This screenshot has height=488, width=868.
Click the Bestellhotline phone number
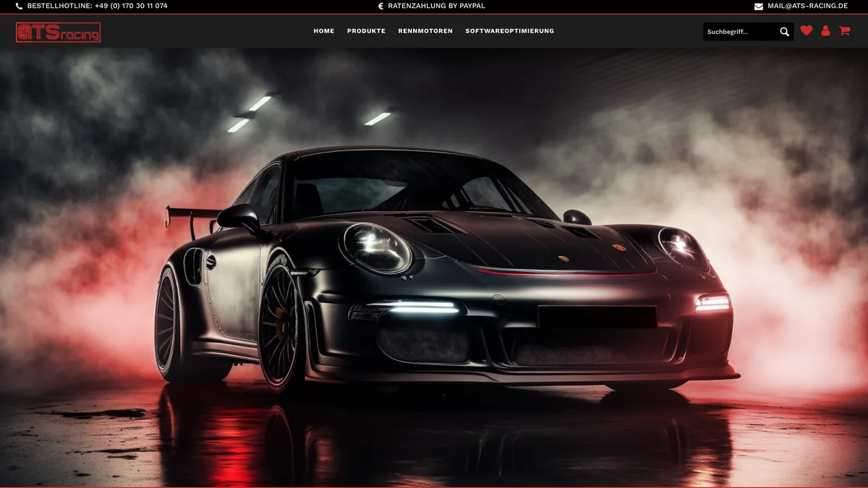coord(131,6)
